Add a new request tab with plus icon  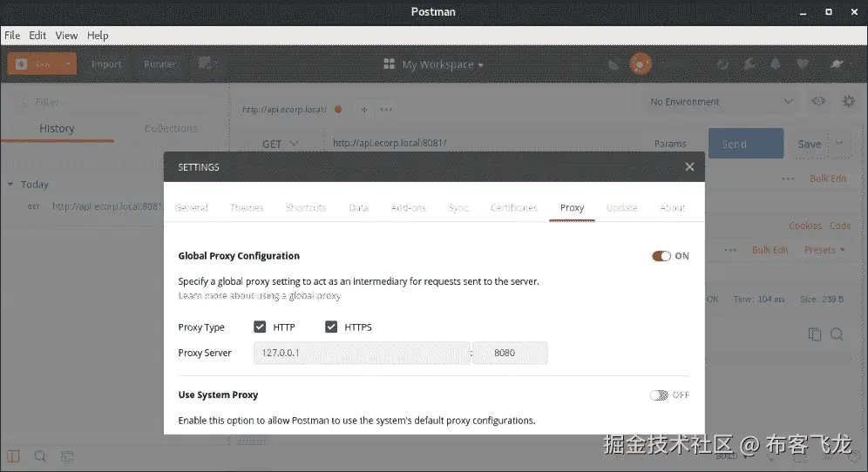tap(364, 110)
